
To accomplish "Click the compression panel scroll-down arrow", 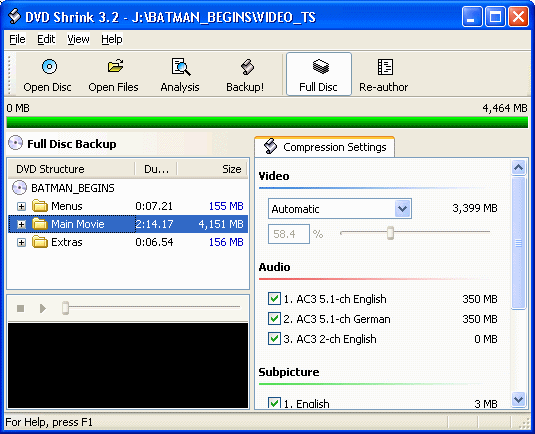I will [x=519, y=399].
